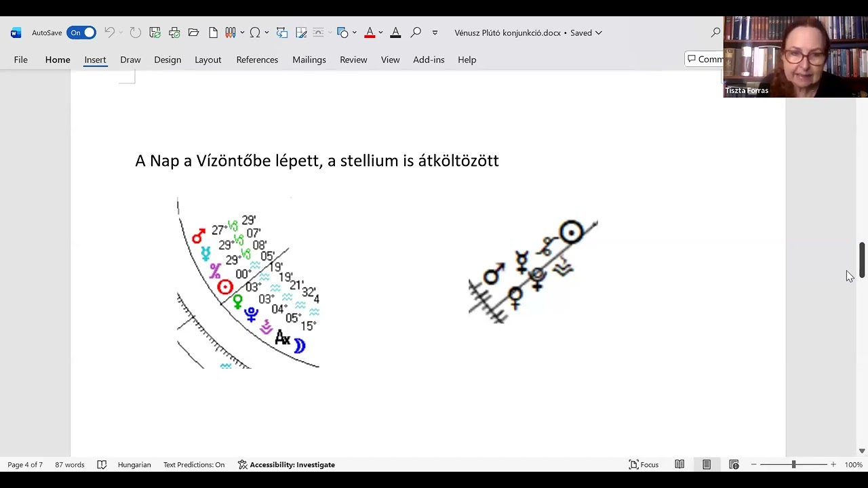Click the vertical scrollbar thumb
The image size is (868, 488).
(x=862, y=260)
